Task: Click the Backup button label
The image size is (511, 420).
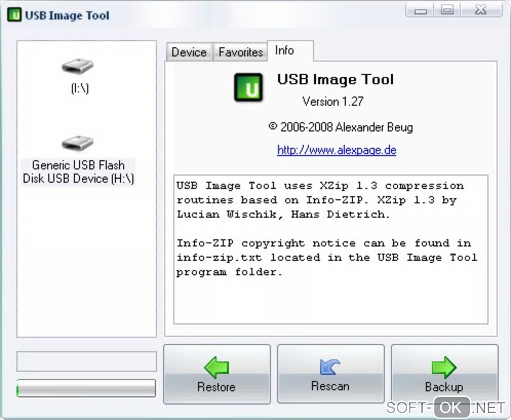Action: [x=444, y=387]
